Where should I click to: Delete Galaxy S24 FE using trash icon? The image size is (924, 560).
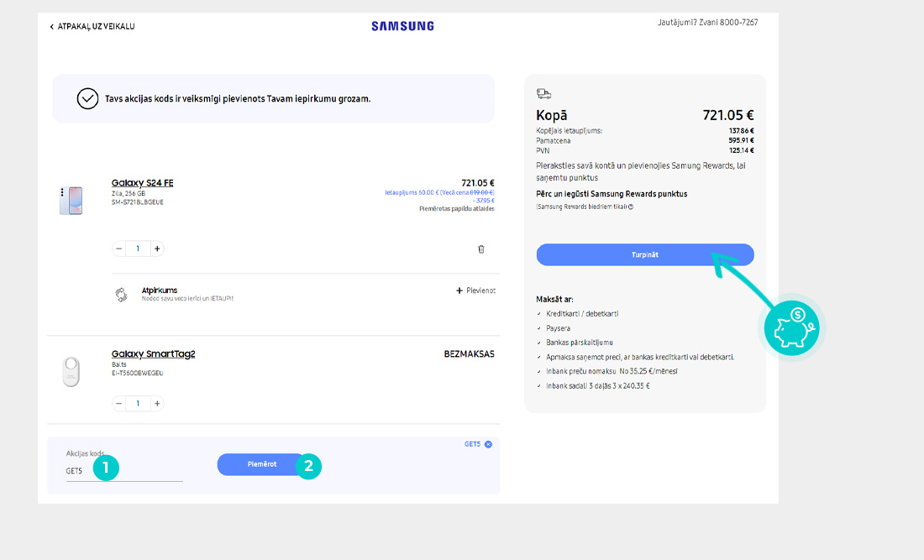480,249
